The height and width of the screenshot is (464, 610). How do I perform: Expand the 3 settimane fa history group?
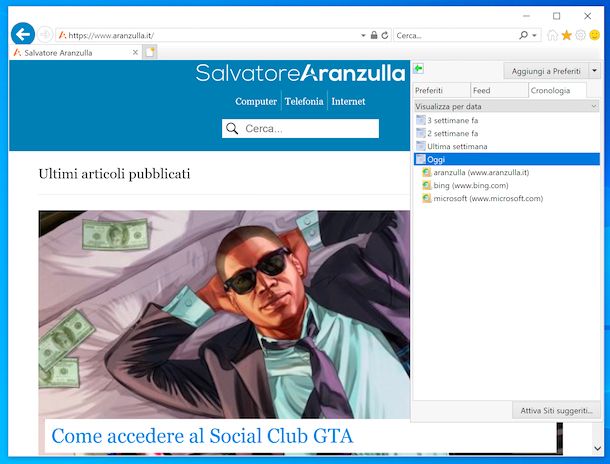(x=507, y=120)
